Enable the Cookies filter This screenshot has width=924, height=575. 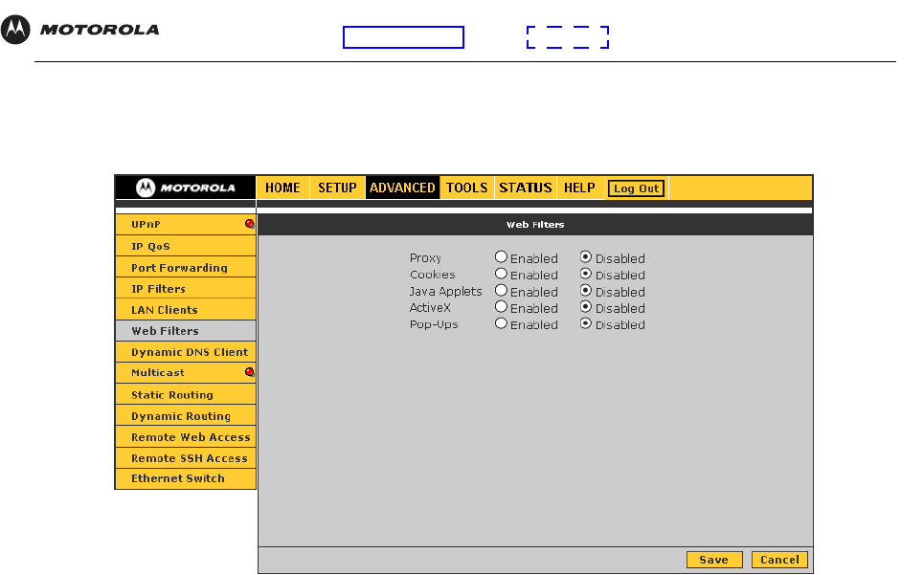coord(501,274)
